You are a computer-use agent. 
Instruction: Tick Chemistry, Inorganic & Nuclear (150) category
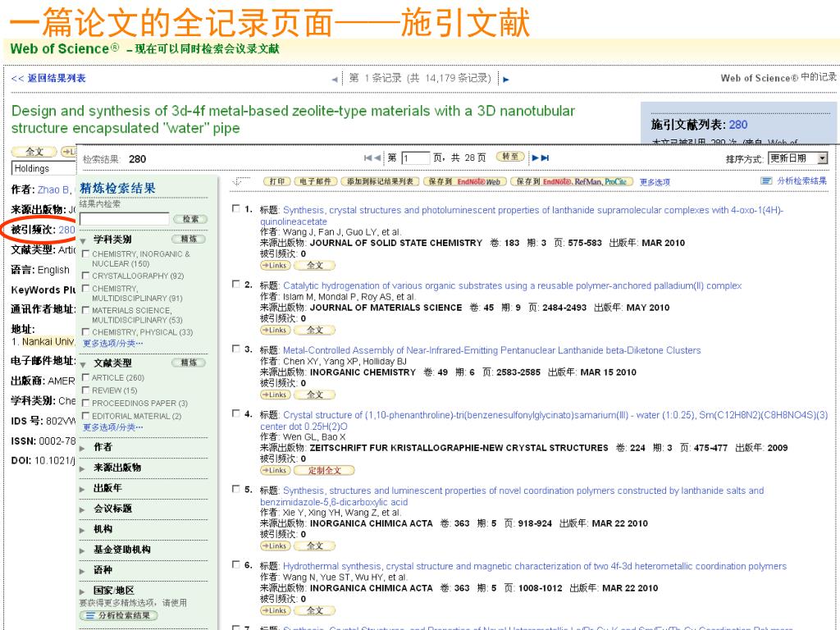click(x=85, y=254)
